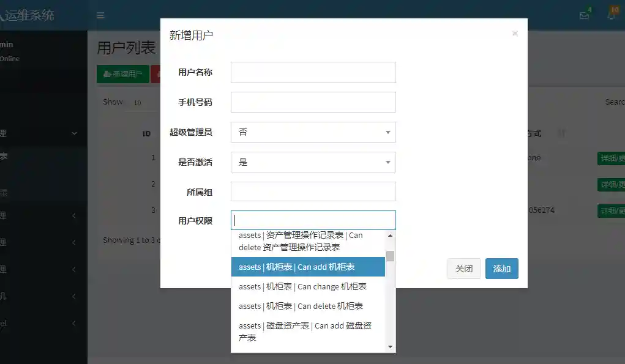The image size is (625, 364).
Task: Close the 新增用户 dialog with the X
Action: click(515, 34)
